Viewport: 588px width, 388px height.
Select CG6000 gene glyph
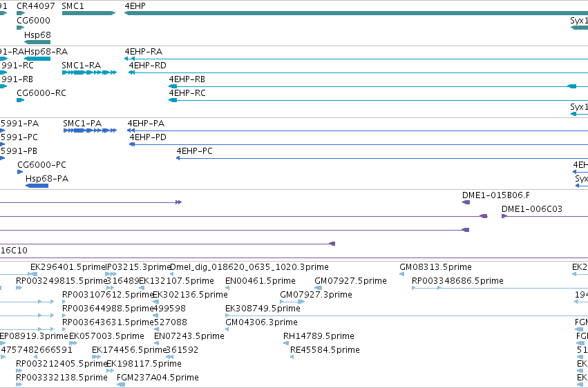pyautogui.click(x=20, y=28)
